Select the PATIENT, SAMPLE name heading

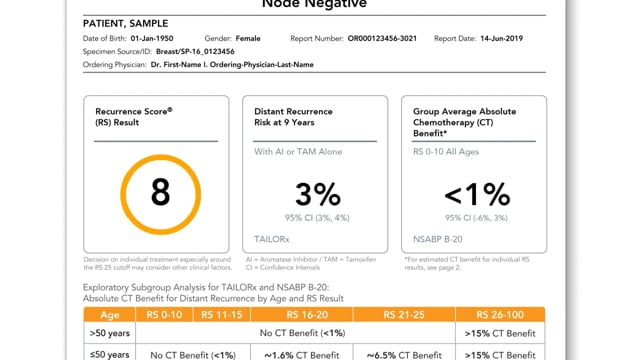point(125,23)
